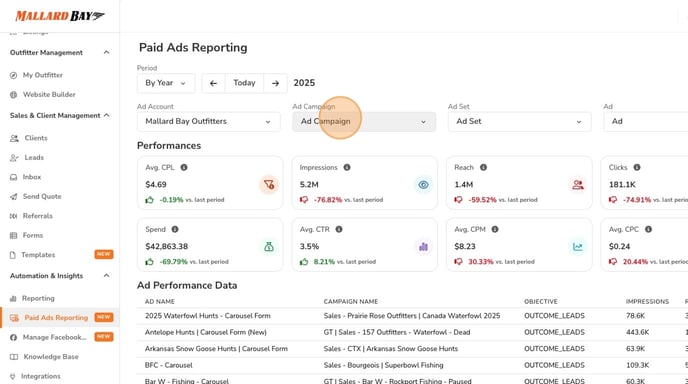688x384 pixels.
Task: Click the user icon on Reach card
Action: pyautogui.click(x=578, y=185)
